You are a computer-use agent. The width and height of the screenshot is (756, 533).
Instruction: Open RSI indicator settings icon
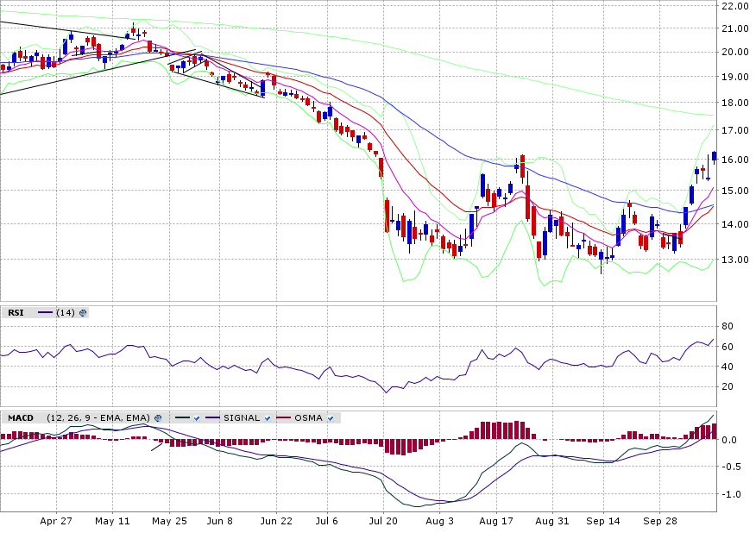pyautogui.click(x=83, y=313)
